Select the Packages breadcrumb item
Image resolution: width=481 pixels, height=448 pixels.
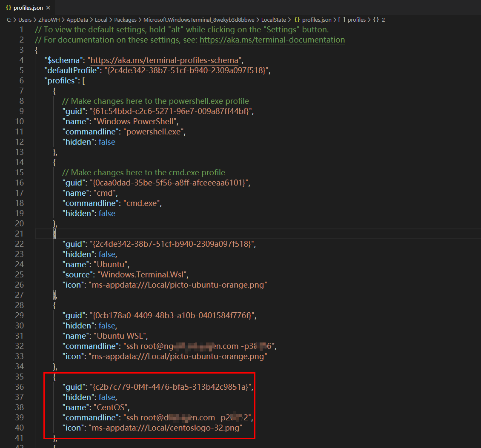coord(125,20)
